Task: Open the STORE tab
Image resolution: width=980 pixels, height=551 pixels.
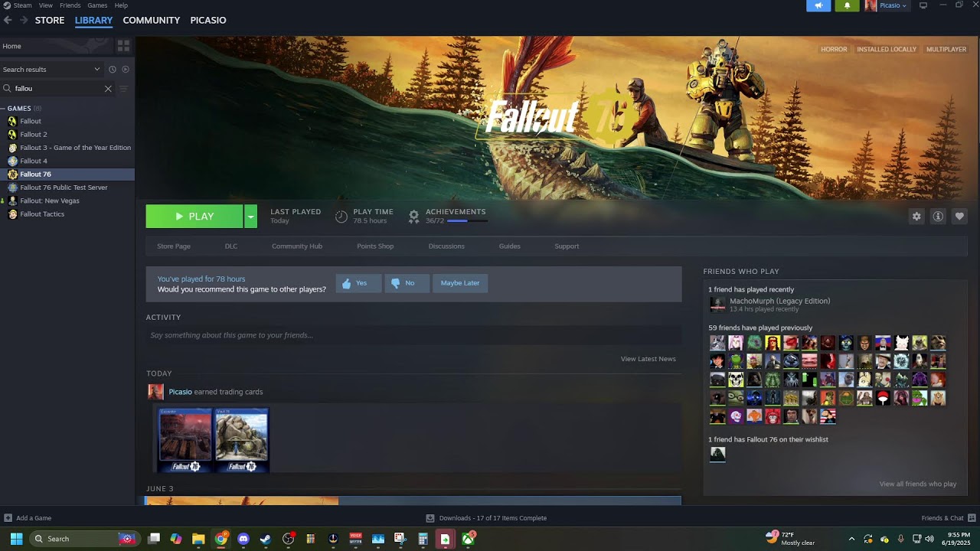Action: [50, 20]
